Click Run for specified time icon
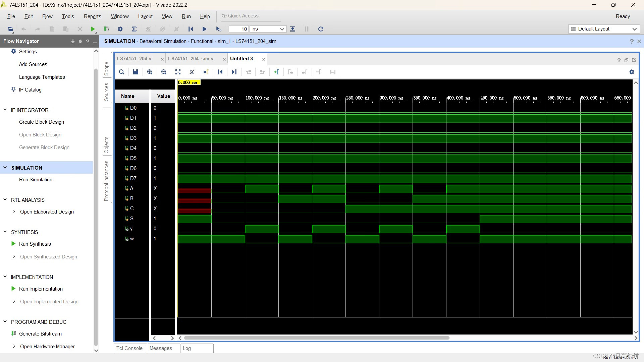 219,29
